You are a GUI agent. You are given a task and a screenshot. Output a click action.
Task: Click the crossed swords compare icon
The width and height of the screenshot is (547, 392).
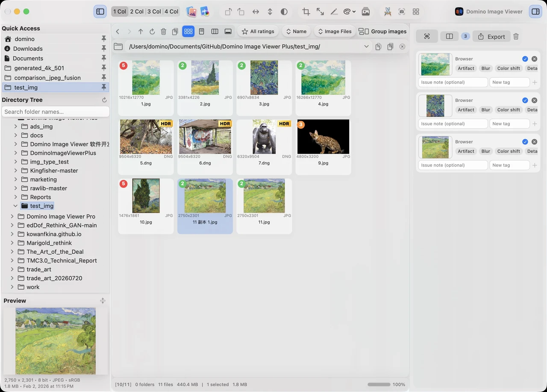[388, 12]
